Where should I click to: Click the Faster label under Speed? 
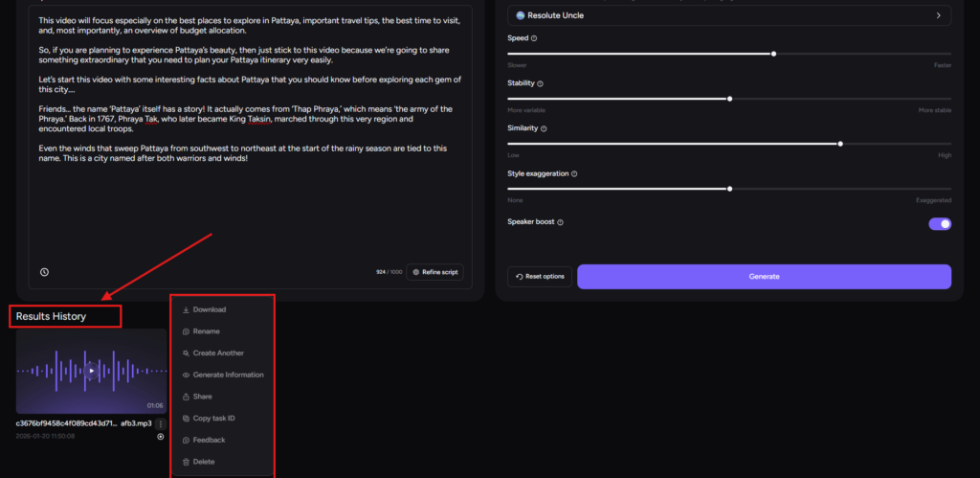point(943,65)
